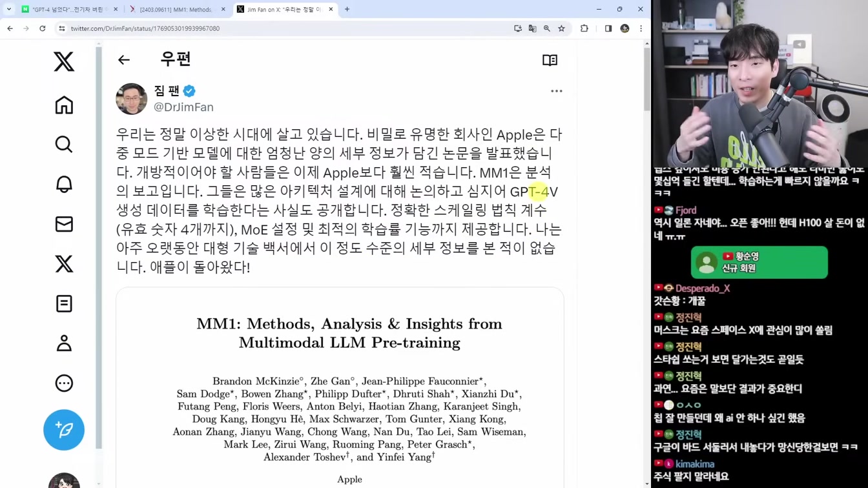Click the browser forward arrow button
868x488 pixels.
click(x=26, y=28)
